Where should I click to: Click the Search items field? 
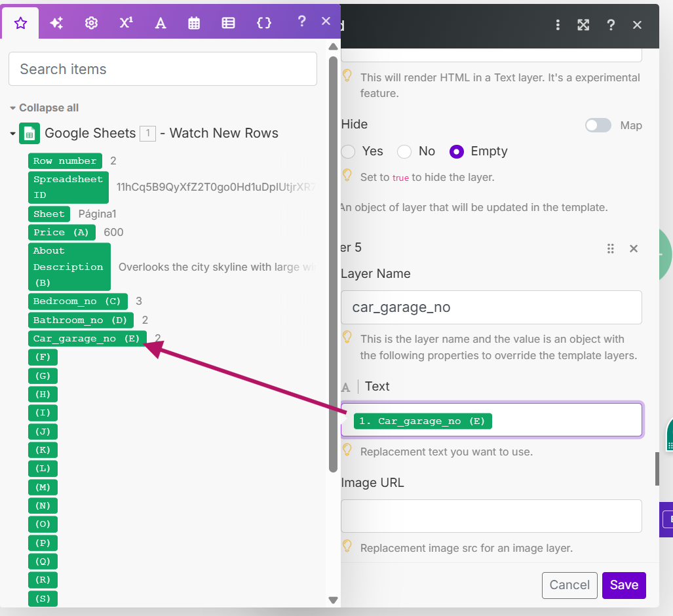(163, 69)
